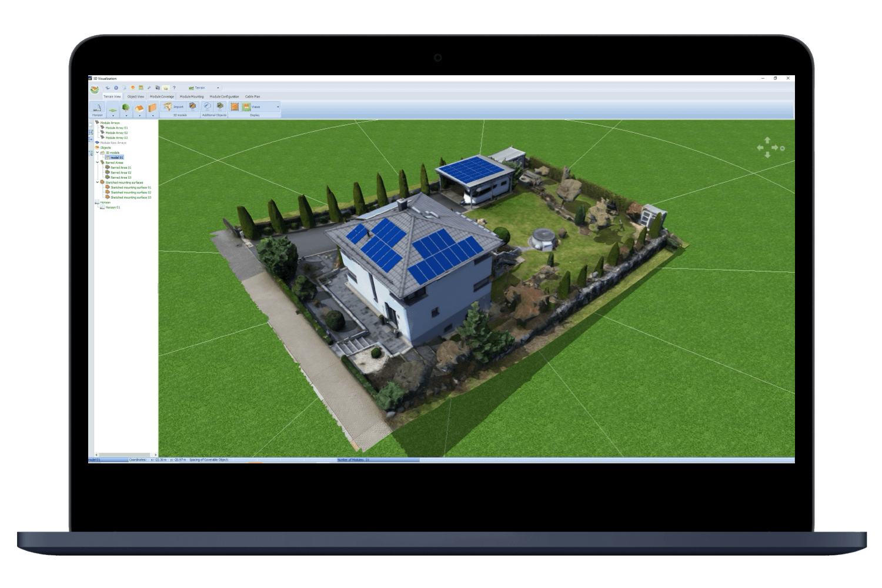Viewport: 882px width, 588px height.
Task: Select Module Array 02 in tree
Action: pos(116,133)
